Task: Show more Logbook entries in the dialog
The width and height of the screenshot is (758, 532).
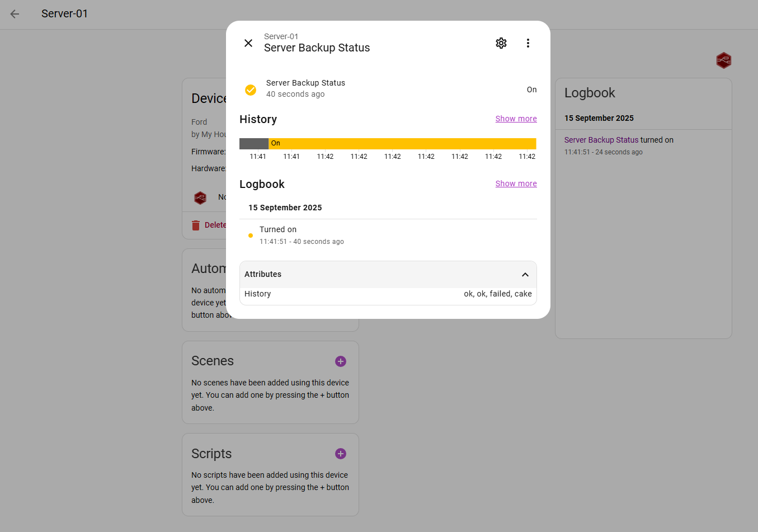Action: (516, 183)
